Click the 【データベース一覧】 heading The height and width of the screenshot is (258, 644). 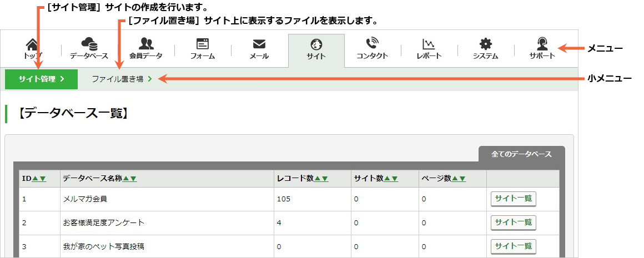tap(73, 114)
